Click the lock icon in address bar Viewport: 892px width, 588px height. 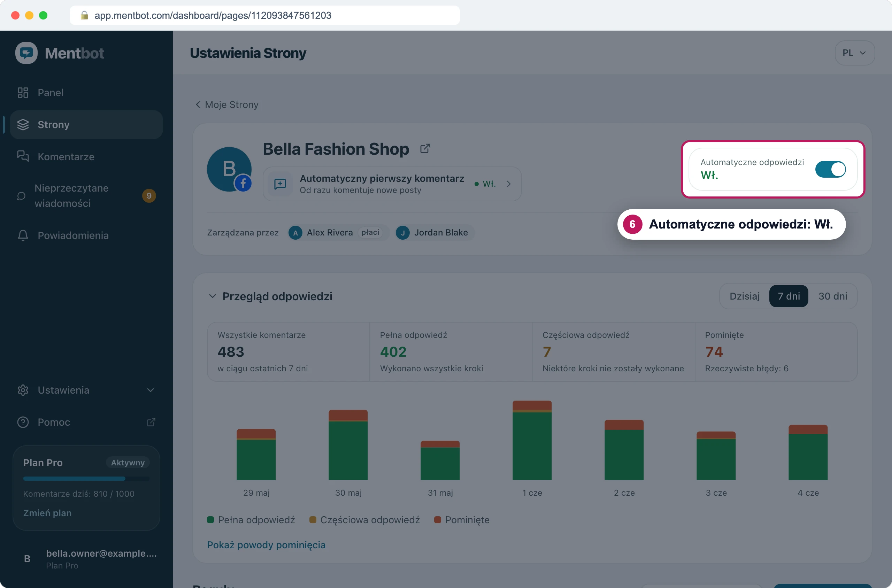[84, 15]
